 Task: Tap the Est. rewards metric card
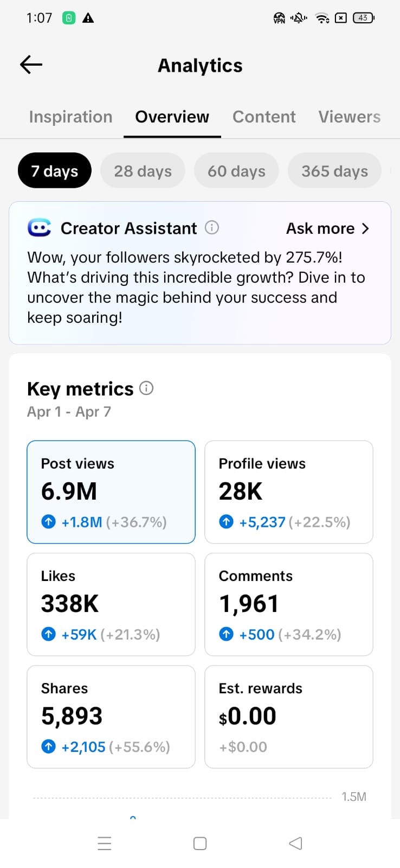coord(288,716)
